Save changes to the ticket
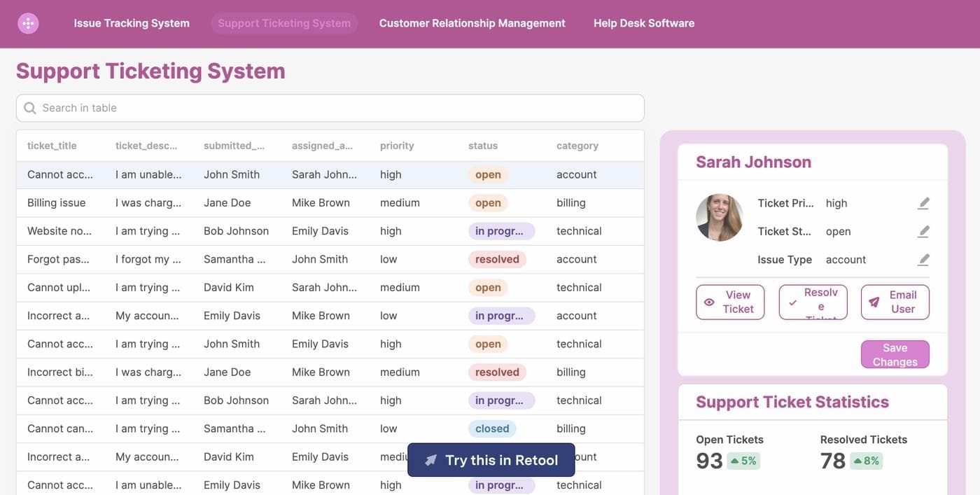 (895, 354)
